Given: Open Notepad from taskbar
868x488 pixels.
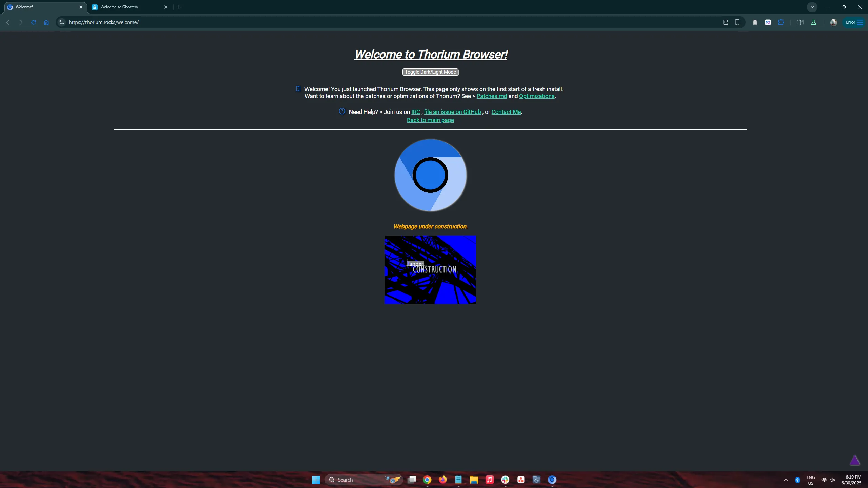Looking at the screenshot, I should click(x=458, y=480).
